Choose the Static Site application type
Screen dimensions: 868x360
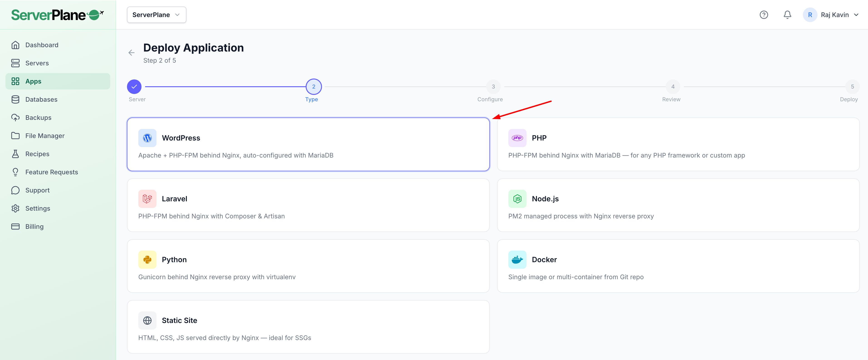click(x=308, y=327)
